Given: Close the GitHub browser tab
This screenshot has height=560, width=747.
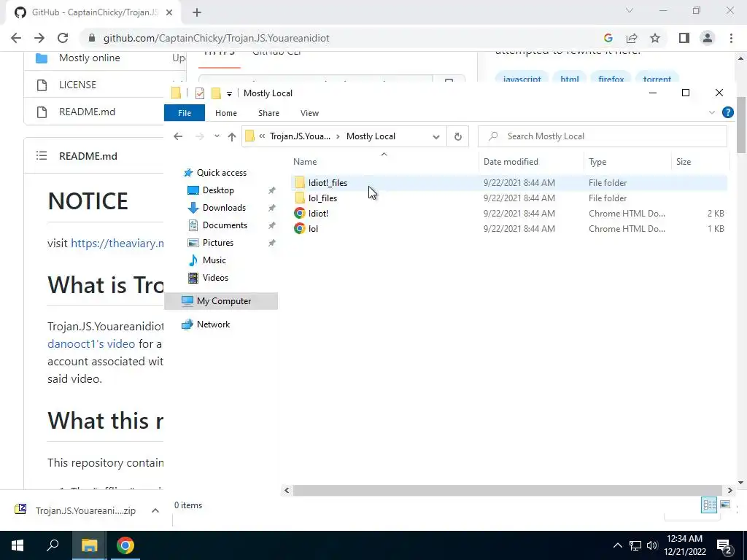Looking at the screenshot, I should 169,12.
